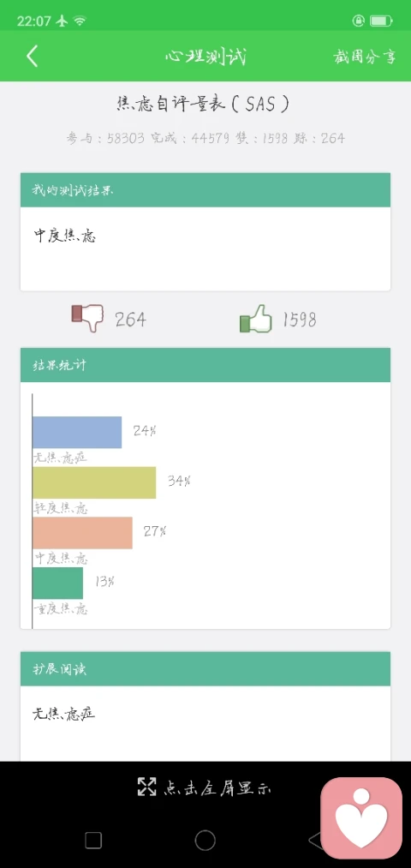Tap 点击全屏显示 text at bottom
Image resolution: width=411 pixels, height=868 pixels.
[x=217, y=787]
